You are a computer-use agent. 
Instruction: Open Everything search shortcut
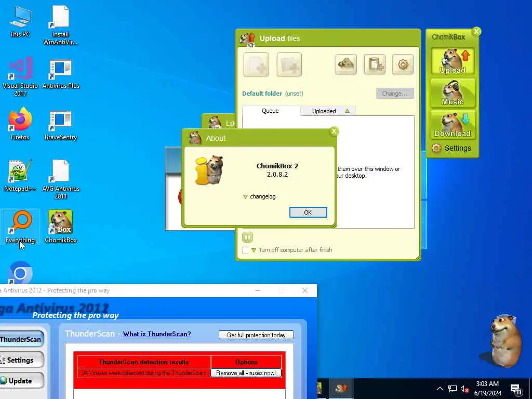20,227
